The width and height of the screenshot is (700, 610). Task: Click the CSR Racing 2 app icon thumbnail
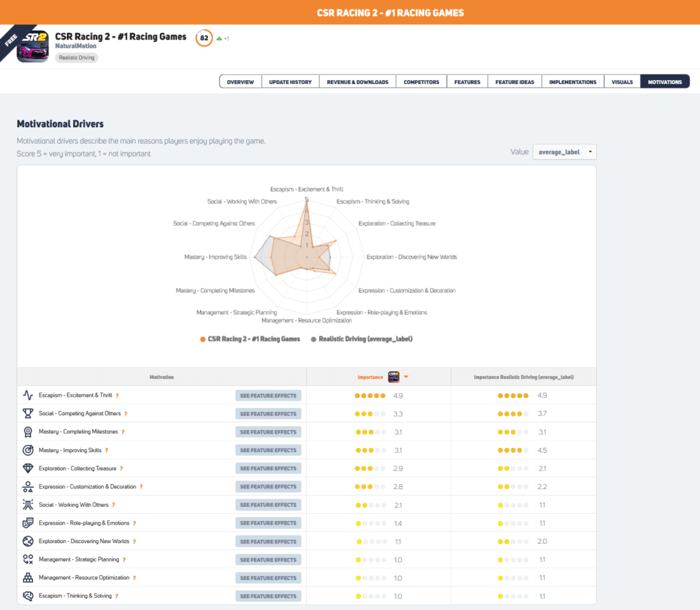click(32, 47)
